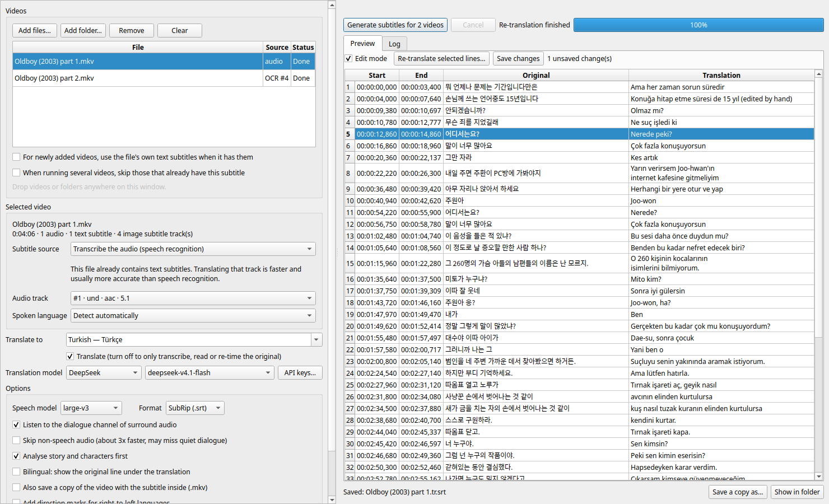Viewport: 829px width, 504px height.
Task: Remove the selected video
Action: pyautogui.click(x=132, y=30)
